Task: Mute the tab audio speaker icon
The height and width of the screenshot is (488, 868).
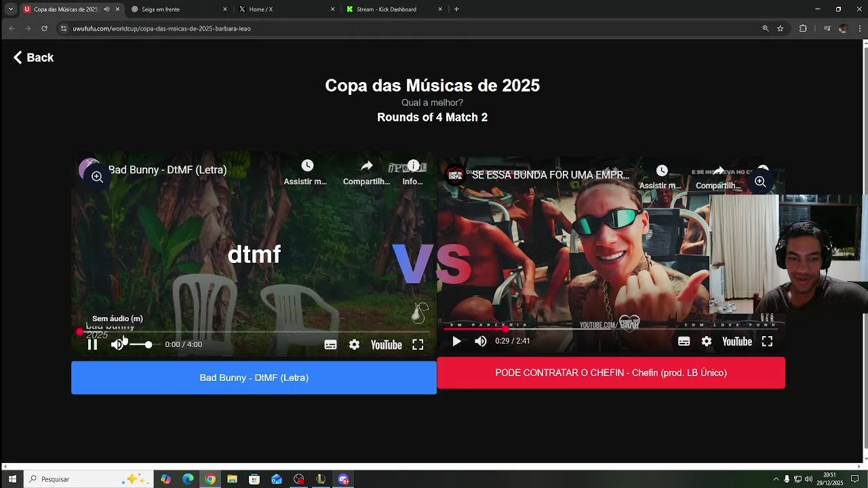Action: 106,9
